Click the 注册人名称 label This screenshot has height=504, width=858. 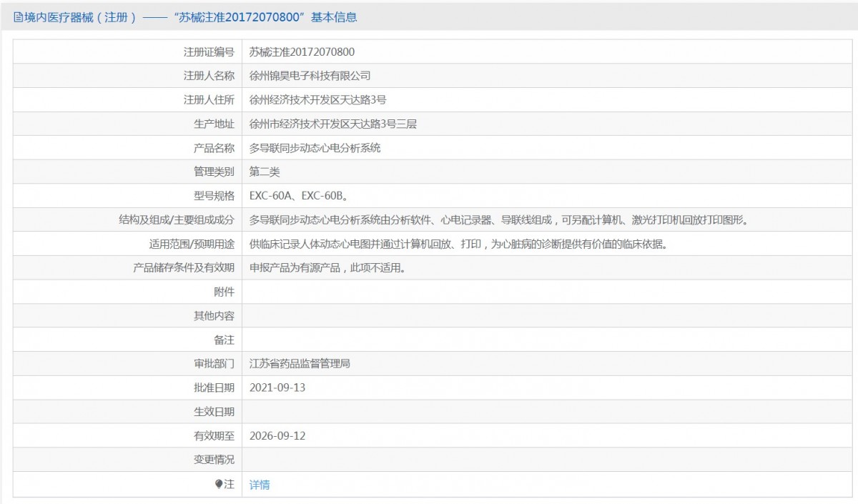coord(209,75)
